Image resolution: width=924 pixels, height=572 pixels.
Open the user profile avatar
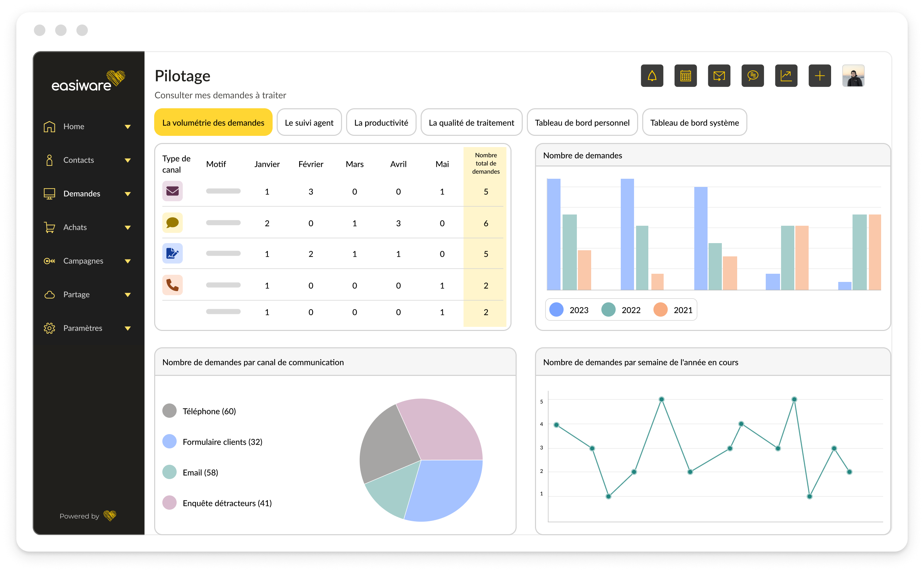click(853, 76)
